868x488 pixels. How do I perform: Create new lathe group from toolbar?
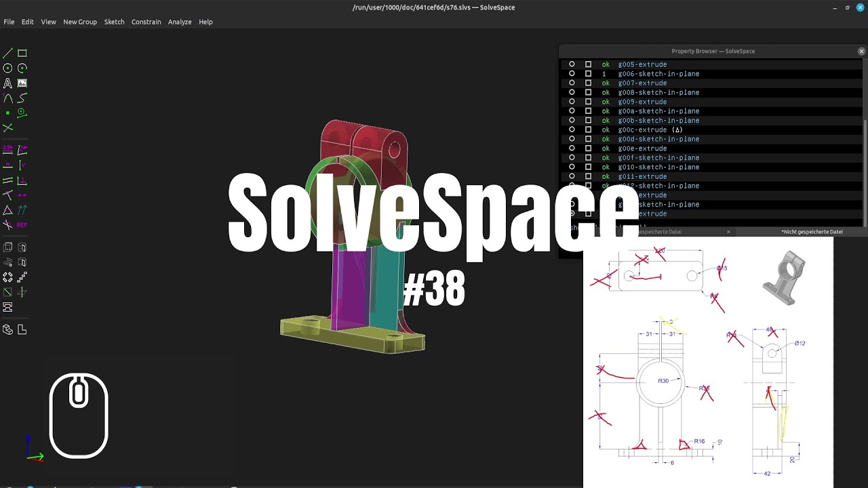click(x=22, y=247)
